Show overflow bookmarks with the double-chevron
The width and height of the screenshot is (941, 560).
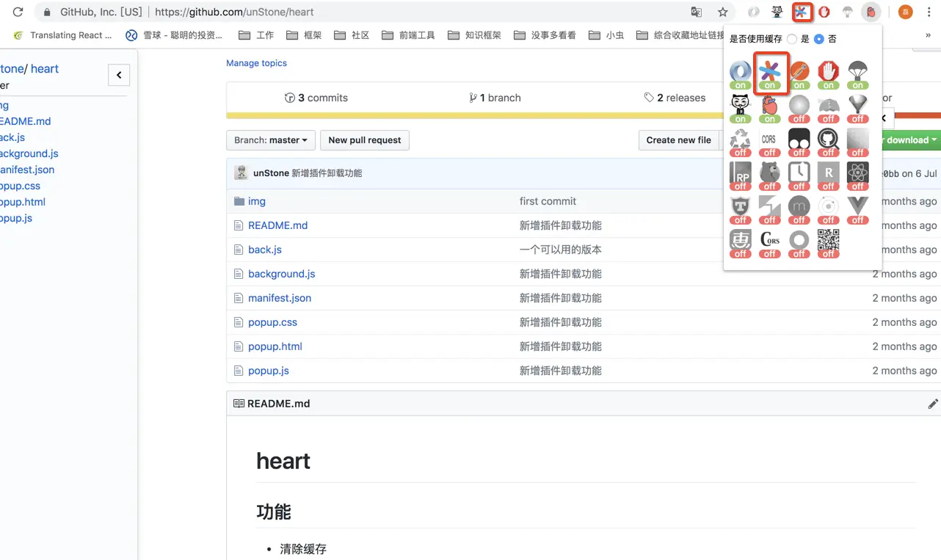pos(928,34)
